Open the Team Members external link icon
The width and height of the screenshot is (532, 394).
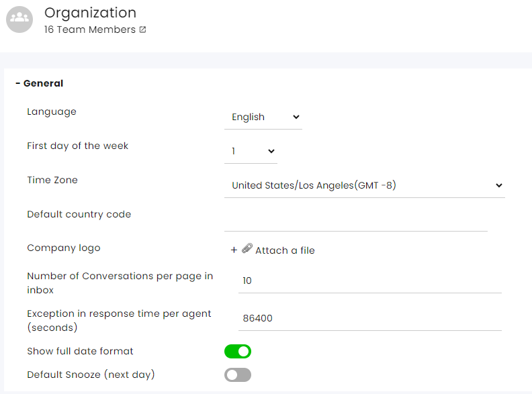(143, 30)
